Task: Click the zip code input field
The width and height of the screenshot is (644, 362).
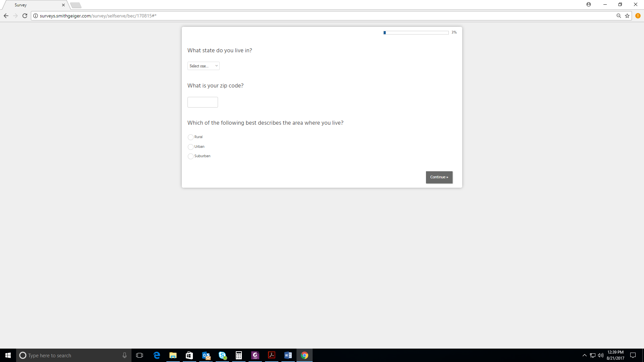Action: [203, 102]
